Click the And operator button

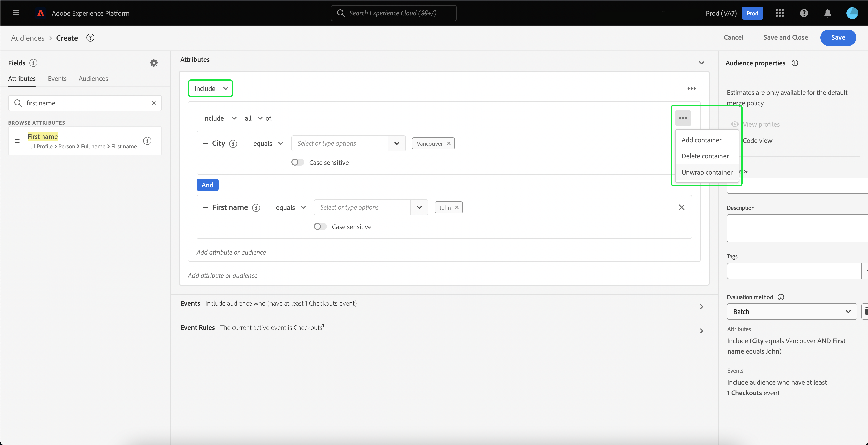(207, 185)
